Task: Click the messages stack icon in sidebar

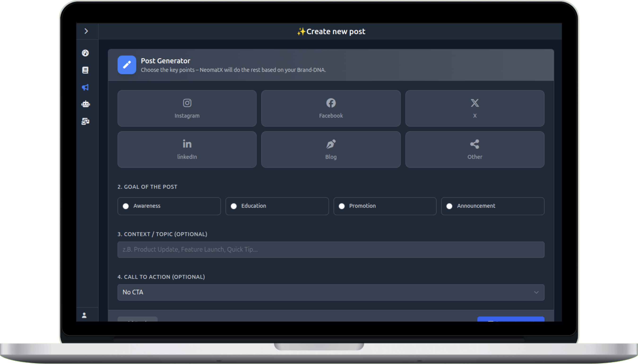Action: click(86, 122)
